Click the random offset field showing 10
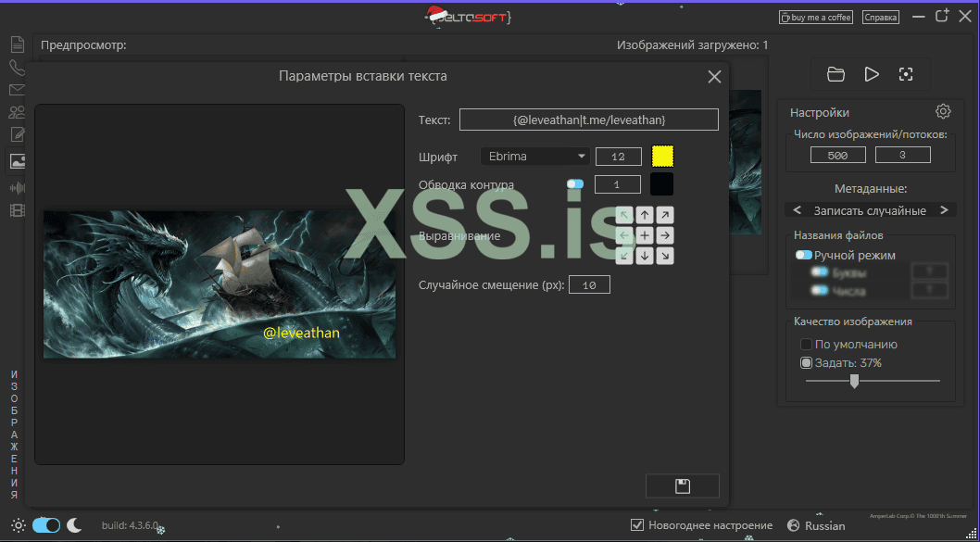Image resolution: width=980 pixels, height=542 pixels. click(589, 285)
